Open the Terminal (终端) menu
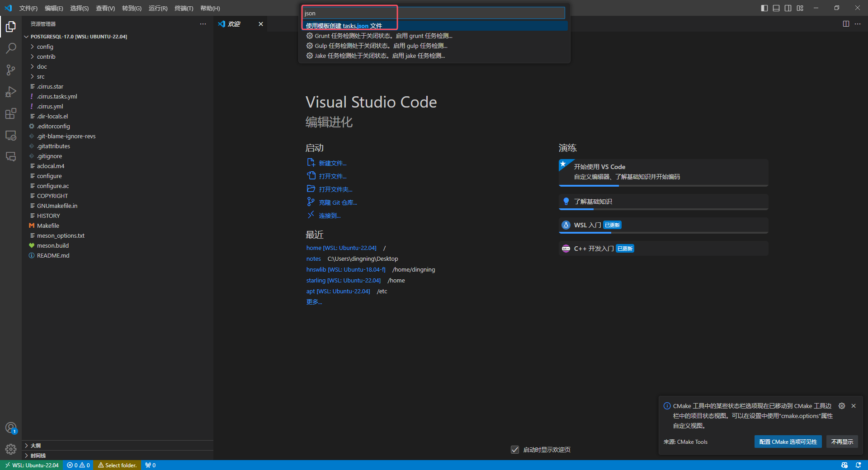868x470 pixels. tap(184, 8)
